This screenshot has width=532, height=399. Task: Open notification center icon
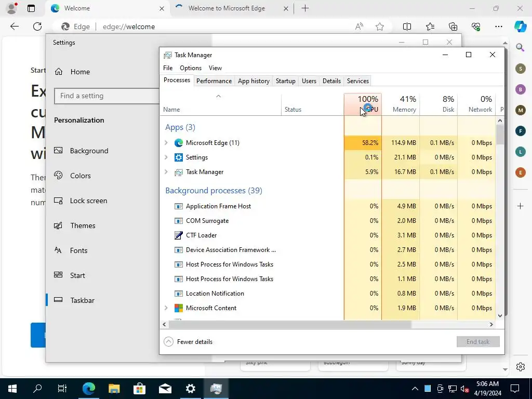click(x=515, y=389)
